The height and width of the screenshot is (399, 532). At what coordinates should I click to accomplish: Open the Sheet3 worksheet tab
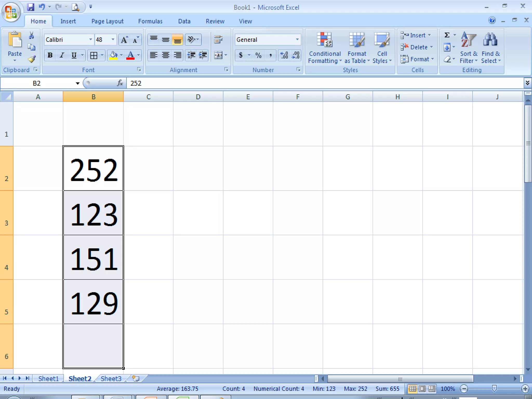coord(111,378)
